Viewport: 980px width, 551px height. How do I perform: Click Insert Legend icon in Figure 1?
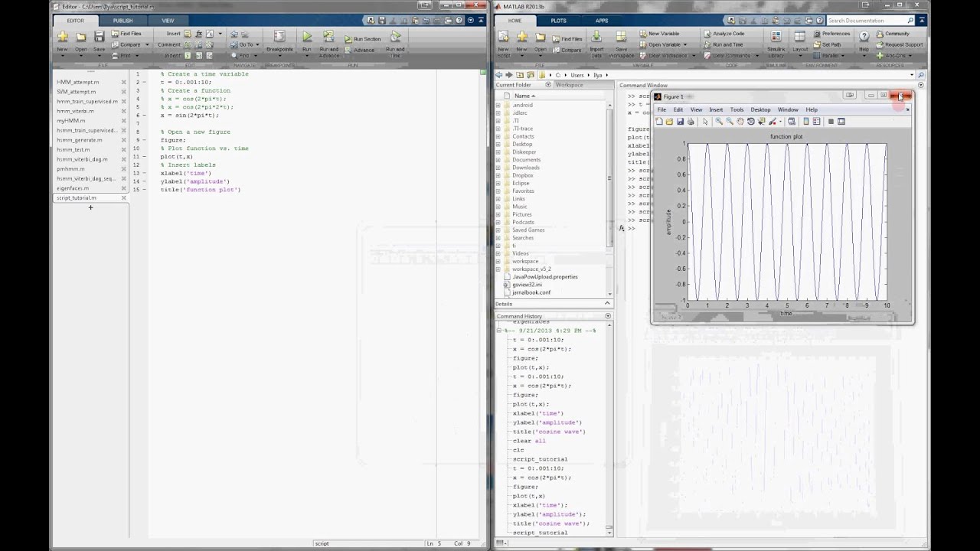tap(816, 122)
